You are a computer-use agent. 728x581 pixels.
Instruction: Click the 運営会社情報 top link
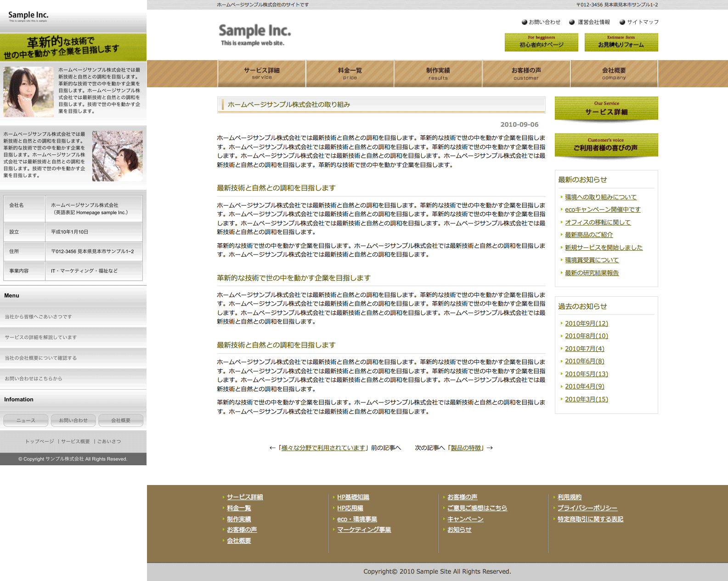tap(593, 22)
